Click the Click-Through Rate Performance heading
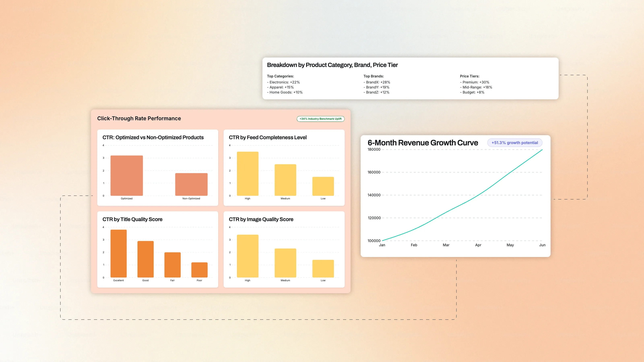This screenshot has height=362, width=644. [x=139, y=118]
